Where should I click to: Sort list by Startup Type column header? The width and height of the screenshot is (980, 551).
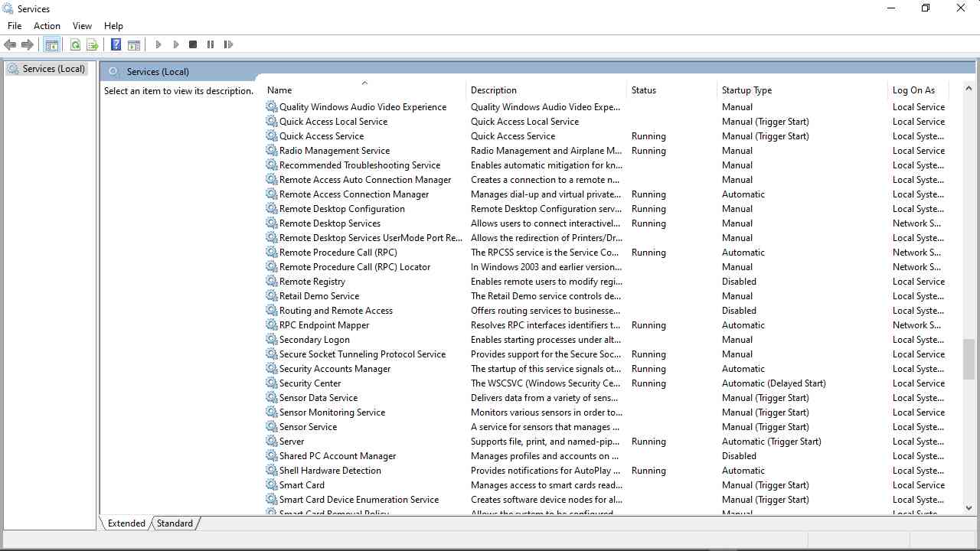pyautogui.click(x=746, y=90)
